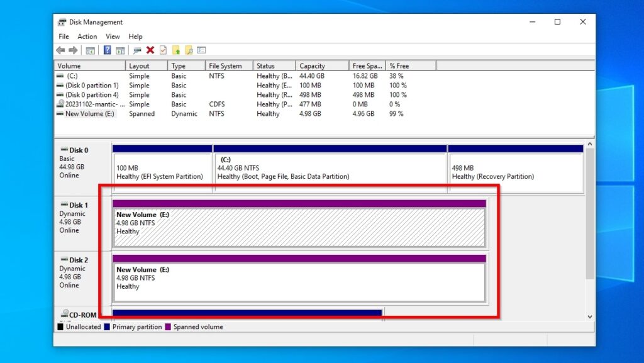Delete the volume using red X icon

[x=150, y=50]
